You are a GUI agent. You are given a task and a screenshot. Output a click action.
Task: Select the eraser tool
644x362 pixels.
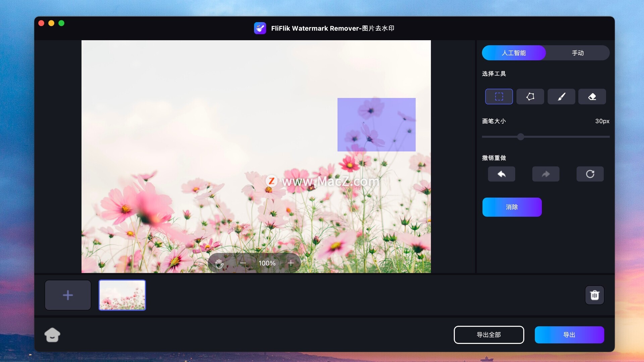tap(592, 97)
